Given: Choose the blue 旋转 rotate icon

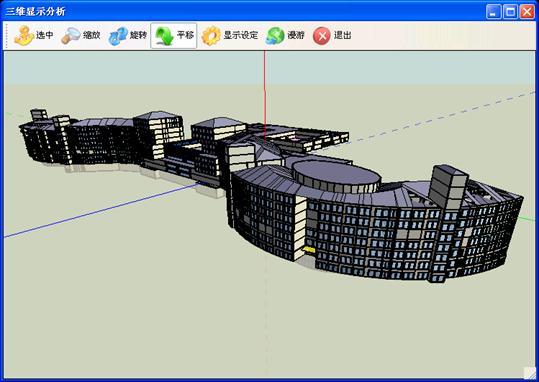Looking at the screenshot, I should click(x=118, y=36).
